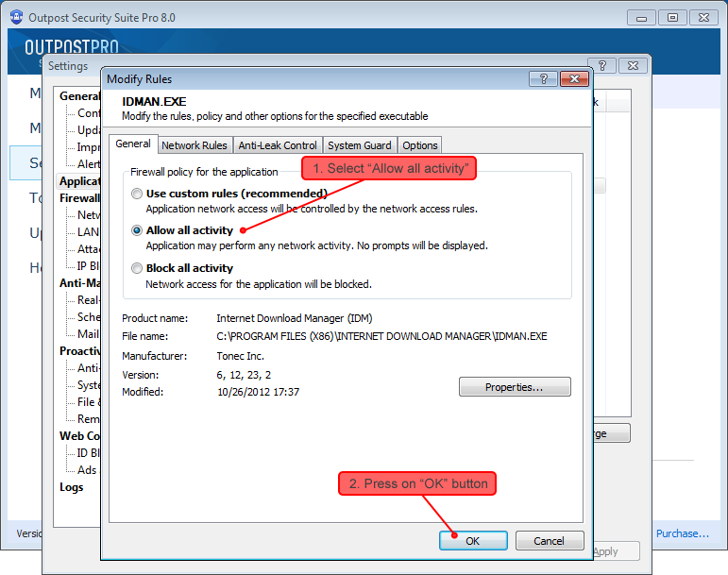Viewport: 728px width, 575px height.
Task: Select LAN item under Firewall tree
Action: tap(88, 232)
